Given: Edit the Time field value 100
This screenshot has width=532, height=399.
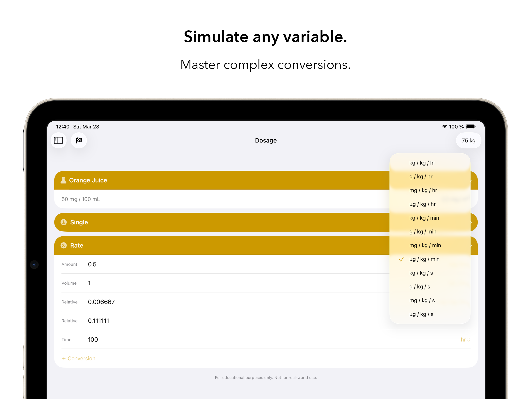Looking at the screenshot, I should point(93,340).
